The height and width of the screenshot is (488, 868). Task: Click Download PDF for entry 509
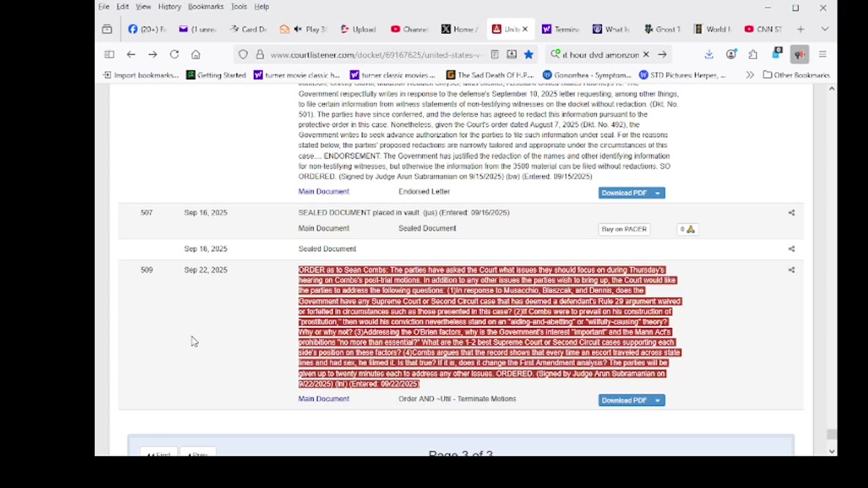(625, 401)
